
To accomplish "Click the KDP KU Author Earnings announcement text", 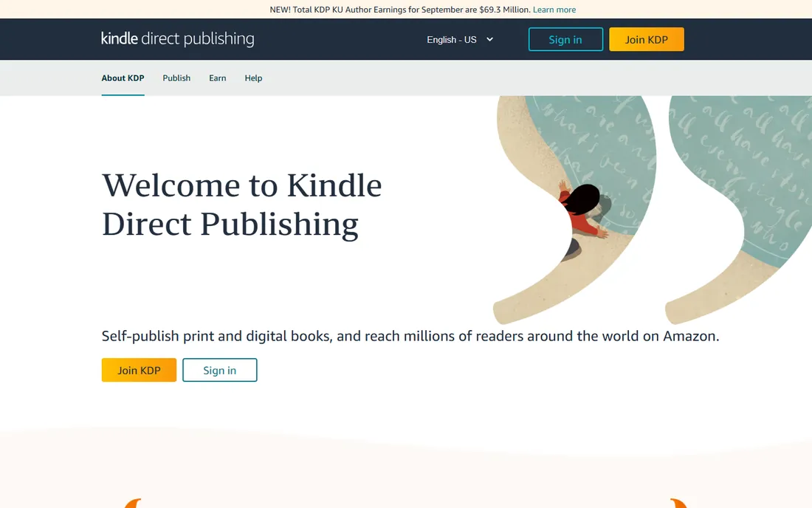I will tap(400, 10).
